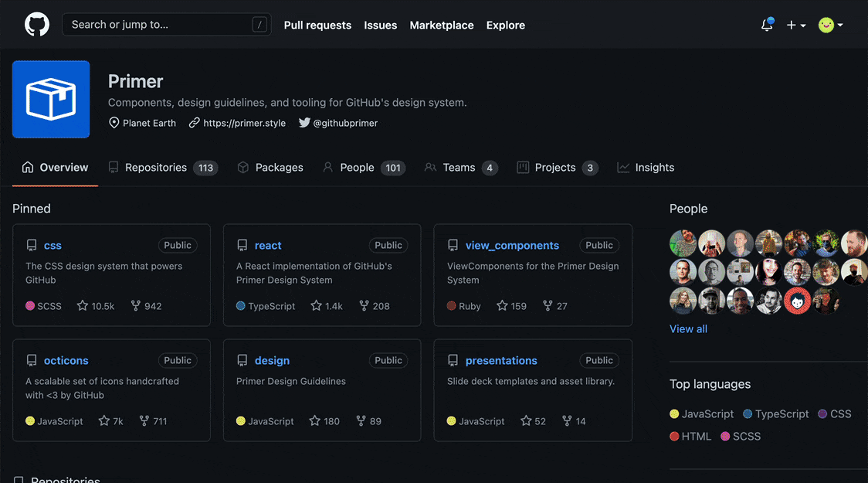Viewport: 868px width, 483px height.
Task: Click the SCSS language label on css card
Action: pos(44,306)
